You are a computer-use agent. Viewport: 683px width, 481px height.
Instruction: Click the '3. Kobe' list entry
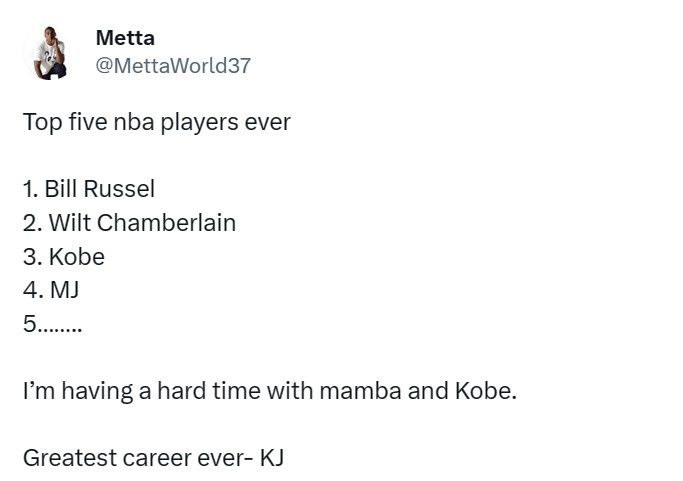point(64,257)
